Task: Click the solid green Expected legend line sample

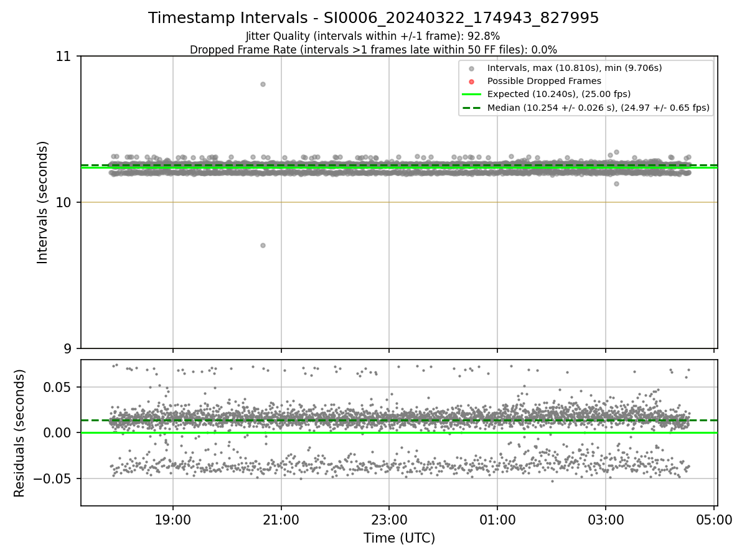Action: coord(471,95)
